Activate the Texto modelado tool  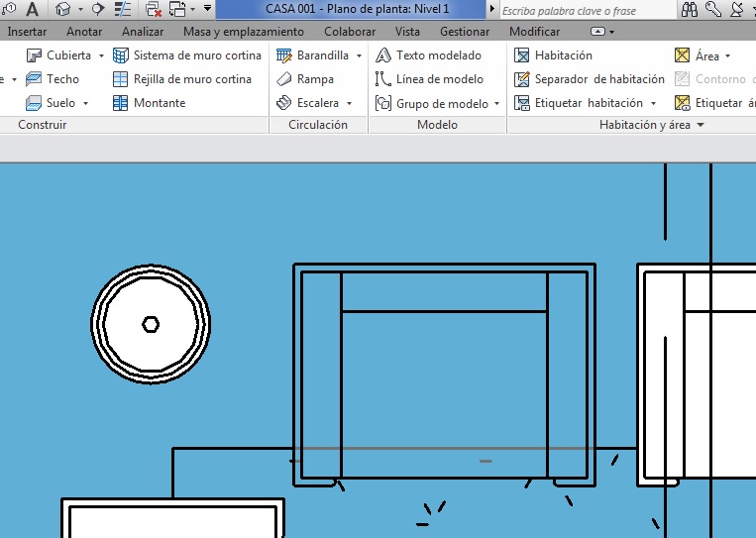tap(429, 55)
